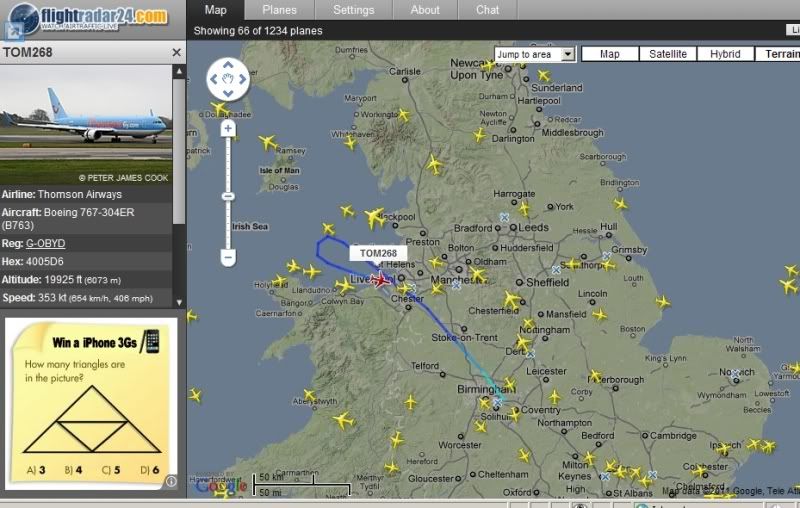Open the Settings tab
The image size is (800, 508).
[x=354, y=10]
